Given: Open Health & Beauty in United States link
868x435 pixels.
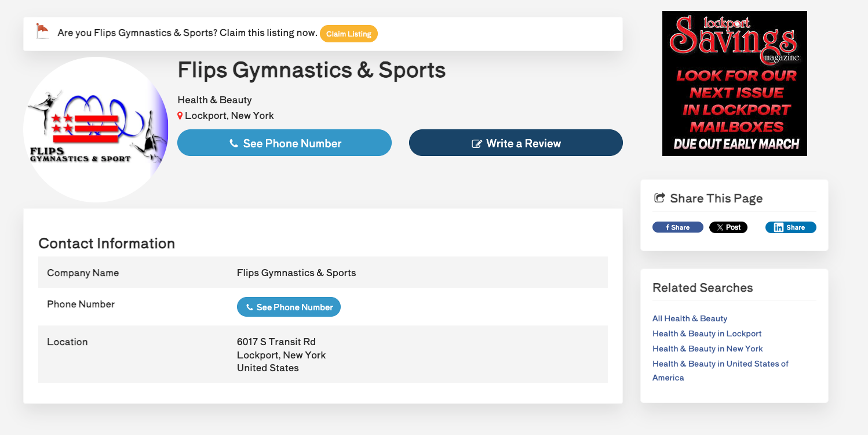Looking at the screenshot, I should pyautogui.click(x=720, y=370).
